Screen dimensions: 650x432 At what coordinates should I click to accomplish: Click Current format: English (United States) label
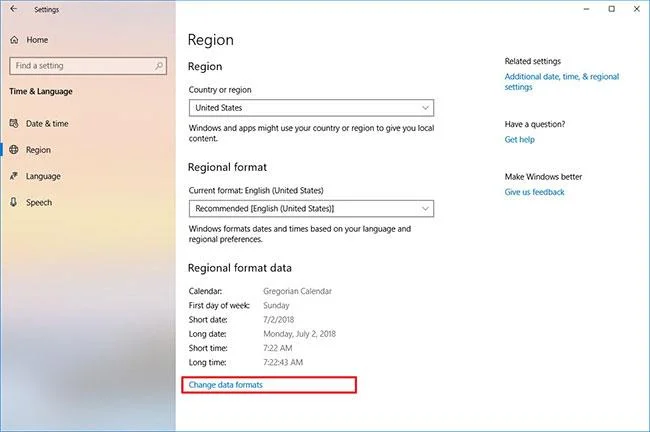(x=256, y=190)
